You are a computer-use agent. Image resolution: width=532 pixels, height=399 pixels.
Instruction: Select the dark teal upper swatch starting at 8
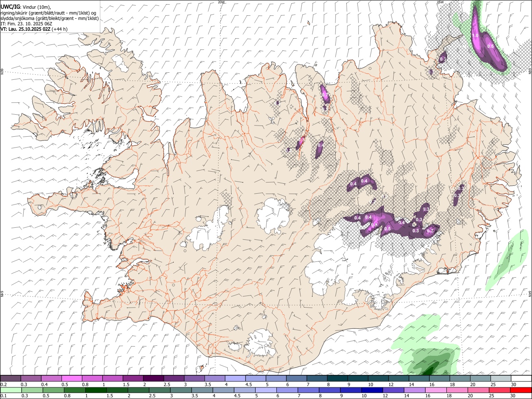337,378
